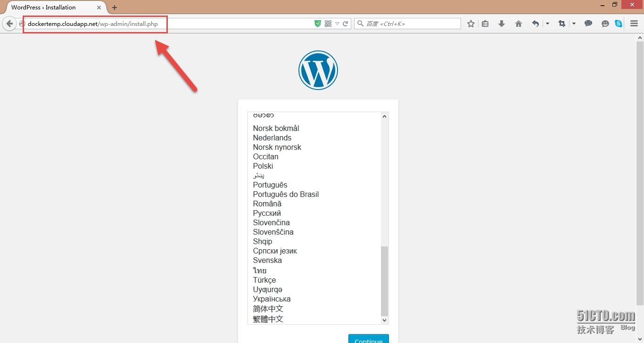
Task: Click language list scroll up arrow
Action: (384, 116)
